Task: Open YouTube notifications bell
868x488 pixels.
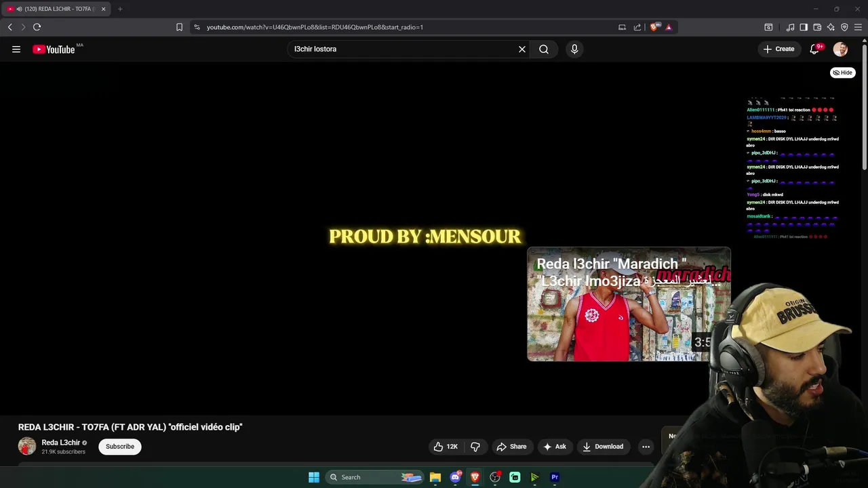Action: 814,49
